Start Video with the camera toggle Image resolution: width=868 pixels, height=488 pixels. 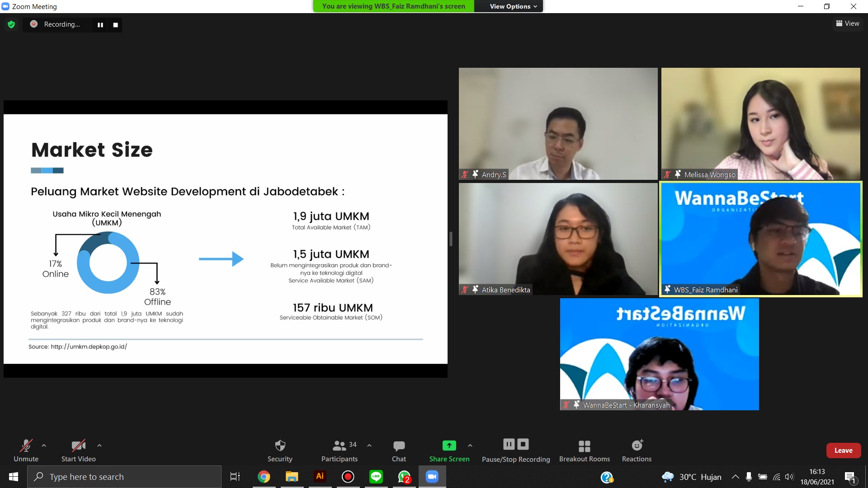[78, 446]
